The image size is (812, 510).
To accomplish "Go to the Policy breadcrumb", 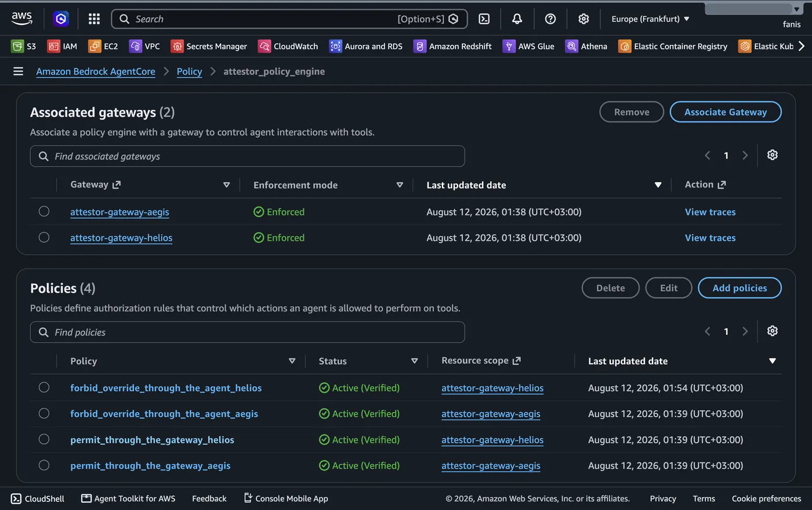I will [x=189, y=71].
